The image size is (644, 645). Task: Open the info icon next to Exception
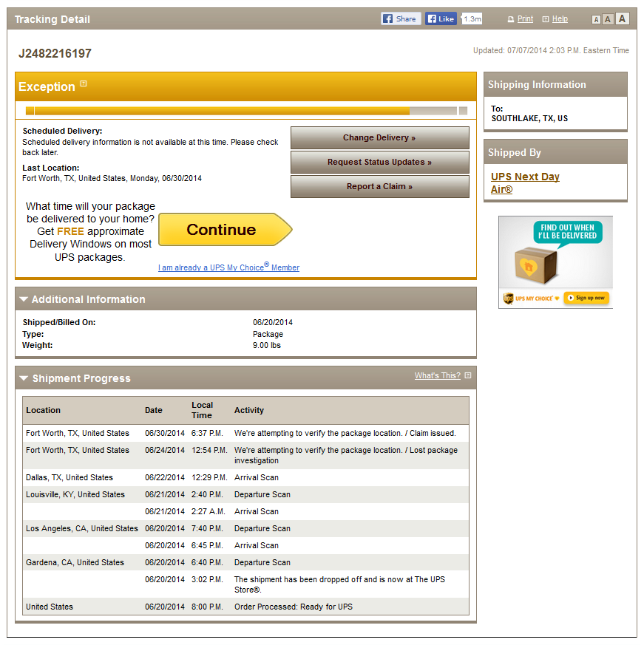click(x=84, y=83)
